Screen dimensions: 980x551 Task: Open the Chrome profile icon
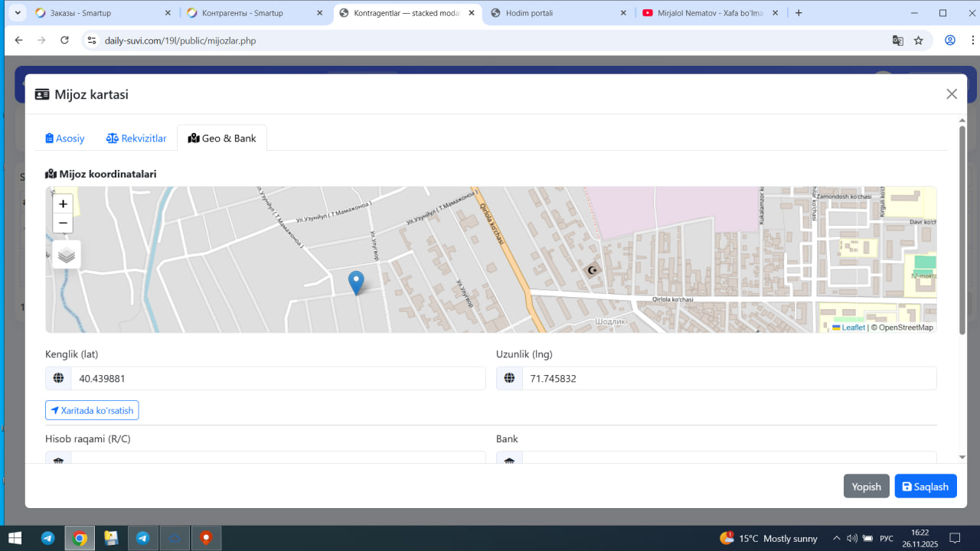tap(950, 41)
